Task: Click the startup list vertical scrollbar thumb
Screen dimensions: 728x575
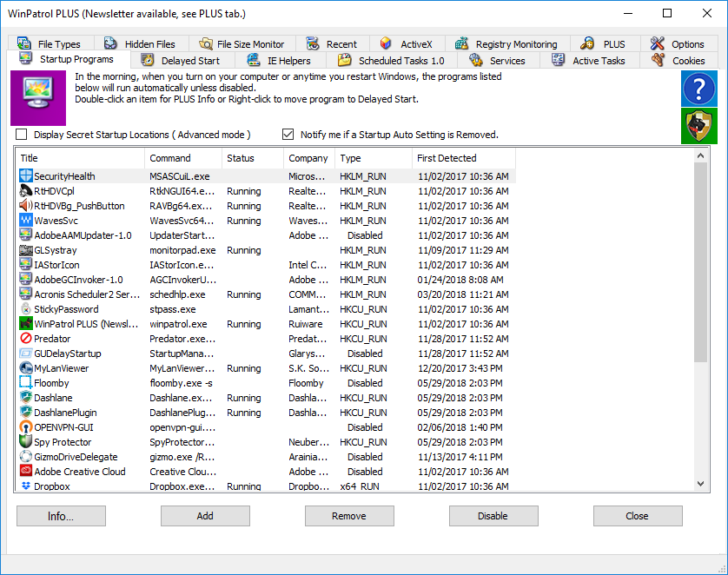Action: tap(700, 262)
